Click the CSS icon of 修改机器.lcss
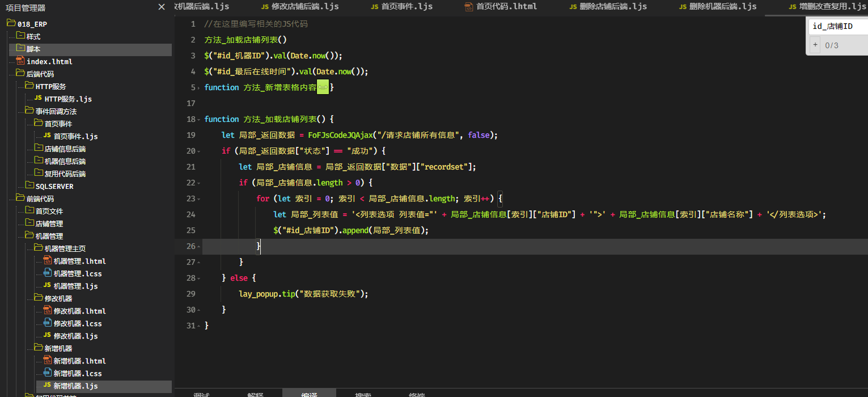The image size is (868, 397). click(48, 323)
